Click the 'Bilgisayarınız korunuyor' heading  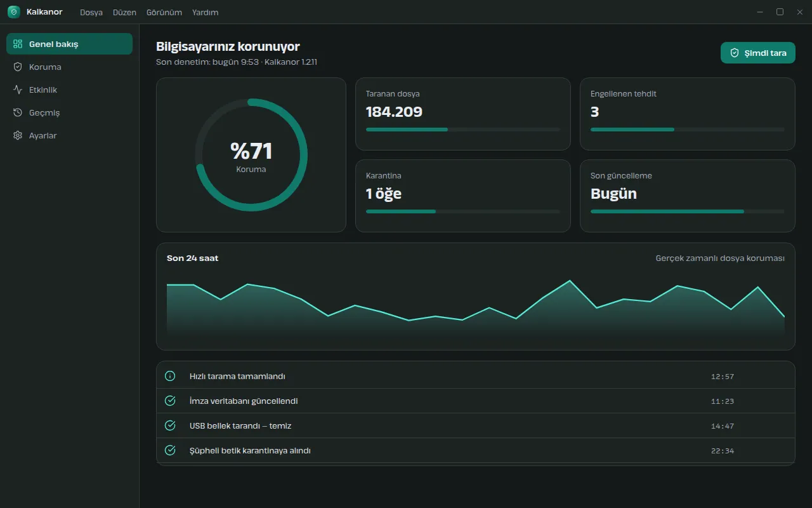228,46
